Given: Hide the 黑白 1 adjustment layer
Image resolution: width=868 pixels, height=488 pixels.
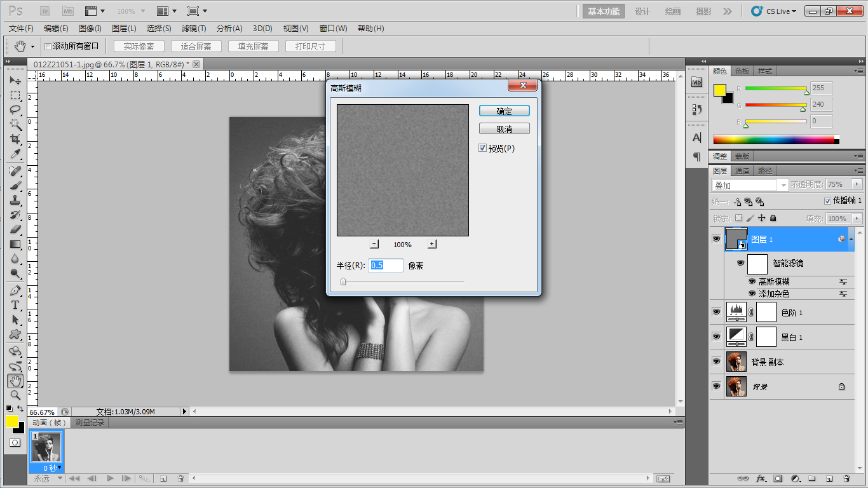Looking at the screenshot, I should pyautogui.click(x=716, y=336).
